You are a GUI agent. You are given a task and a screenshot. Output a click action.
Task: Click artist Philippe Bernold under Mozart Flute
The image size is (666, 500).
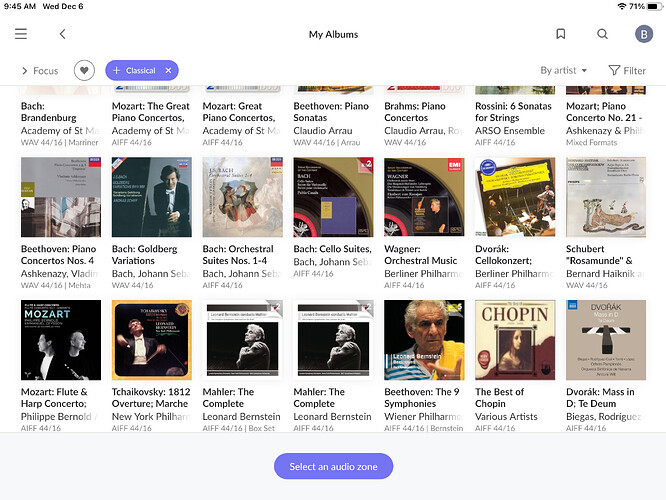(x=59, y=417)
